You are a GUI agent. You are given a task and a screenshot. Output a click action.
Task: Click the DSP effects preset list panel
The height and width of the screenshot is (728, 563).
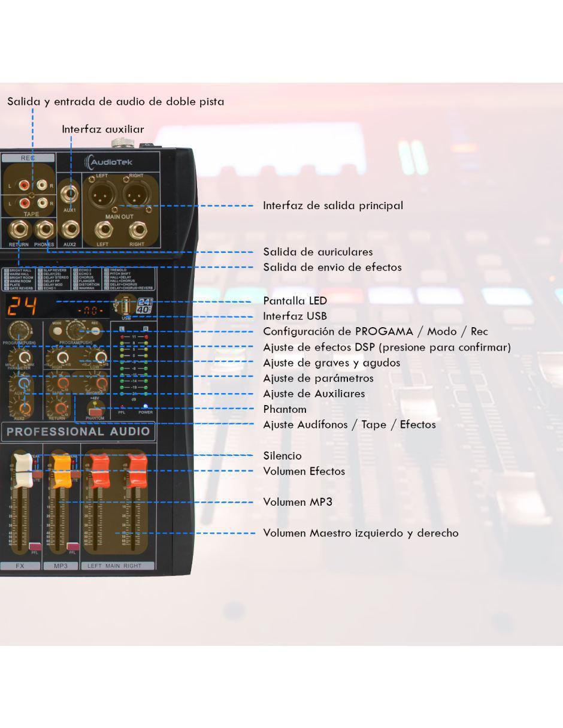[x=79, y=279]
